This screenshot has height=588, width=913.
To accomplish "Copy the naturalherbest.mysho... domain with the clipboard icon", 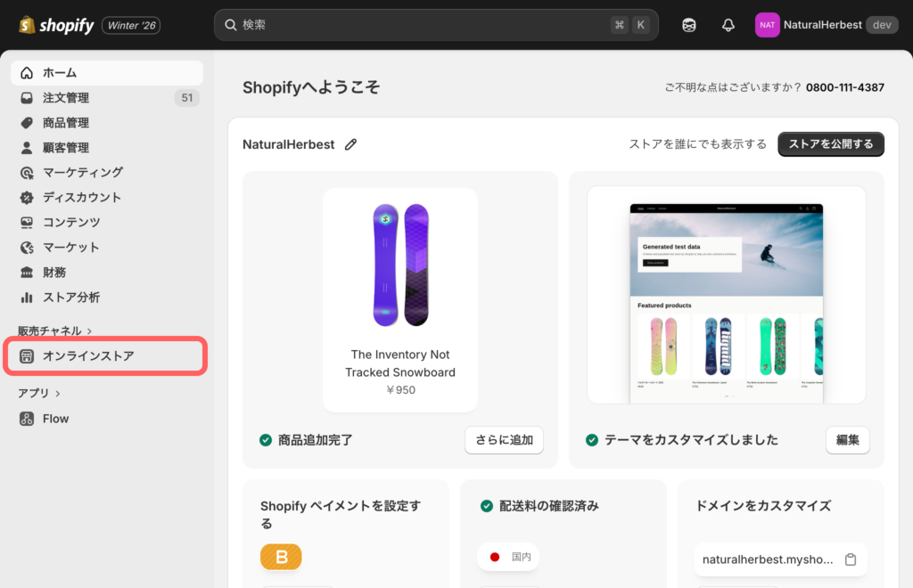I will [851, 559].
